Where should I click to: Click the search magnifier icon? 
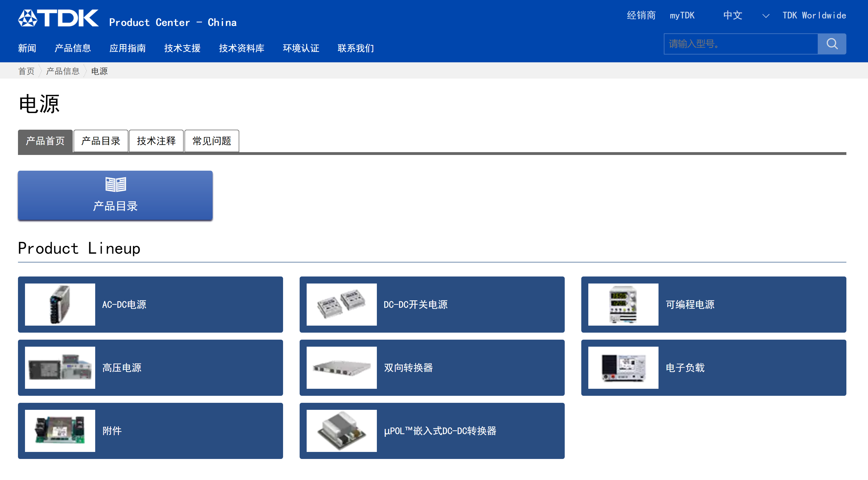click(x=831, y=44)
